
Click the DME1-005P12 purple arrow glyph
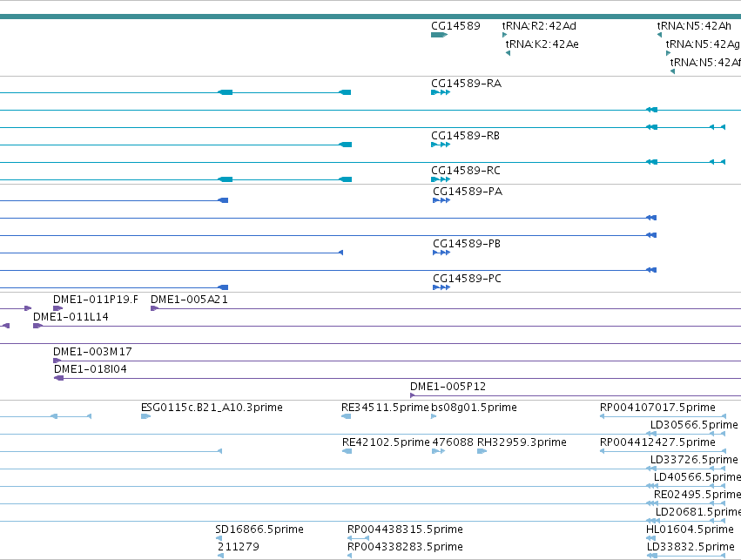pyautogui.click(x=413, y=395)
